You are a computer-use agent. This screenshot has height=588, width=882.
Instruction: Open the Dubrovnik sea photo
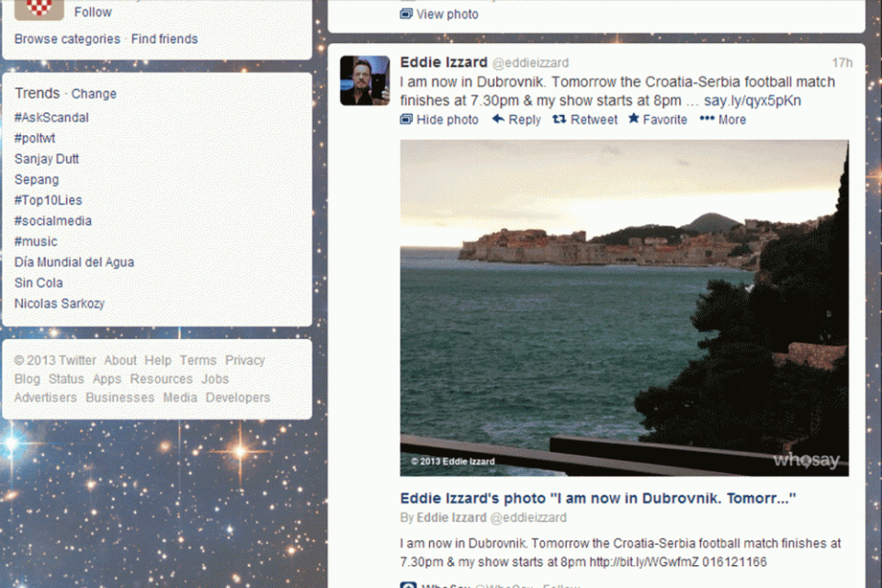[625, 308]
